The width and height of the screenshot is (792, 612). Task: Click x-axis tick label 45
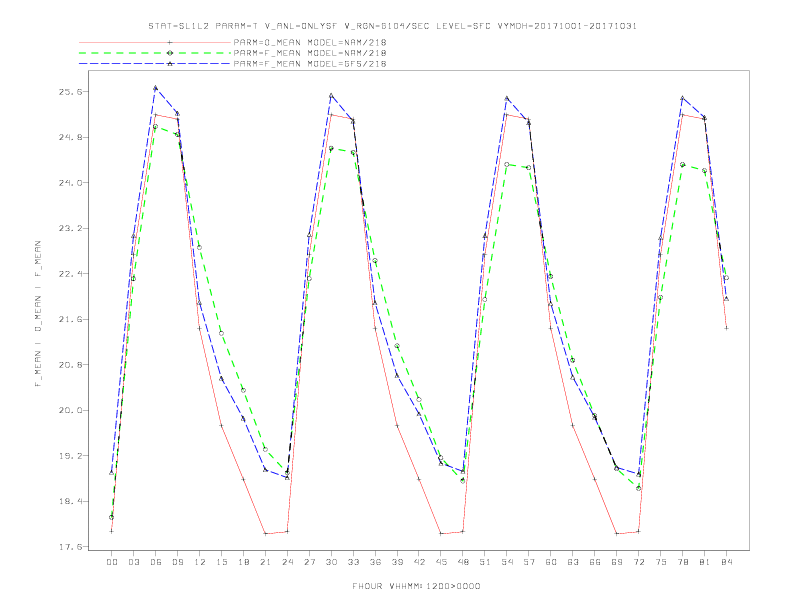(441, 562)
